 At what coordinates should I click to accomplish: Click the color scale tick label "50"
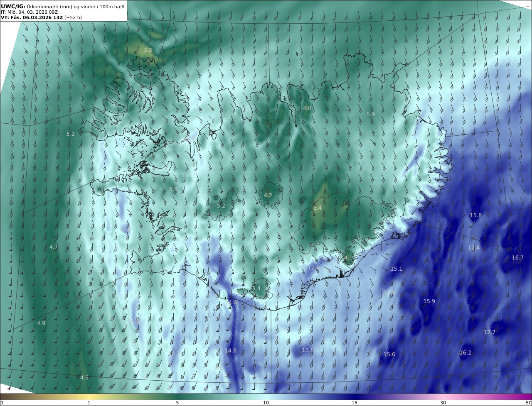[x=529, y=403]
